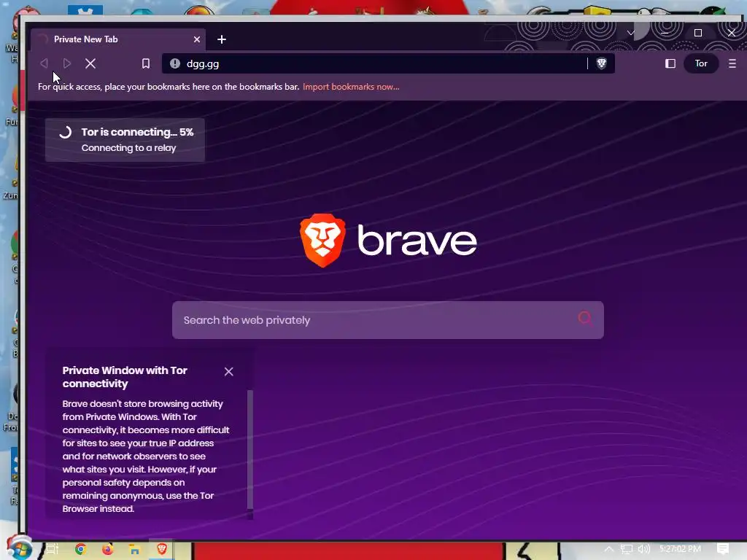Dismiss the Private Window with Tor card

point(228,371)
